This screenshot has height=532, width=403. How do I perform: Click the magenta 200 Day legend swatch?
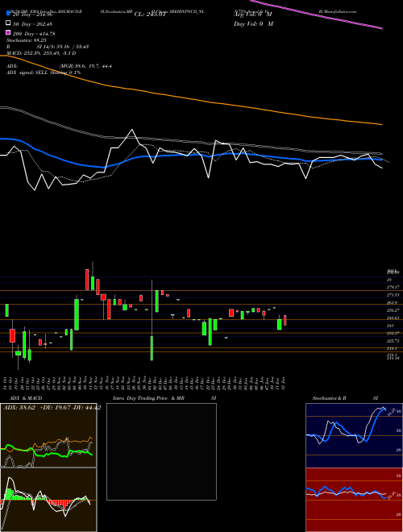coord(8,33)
